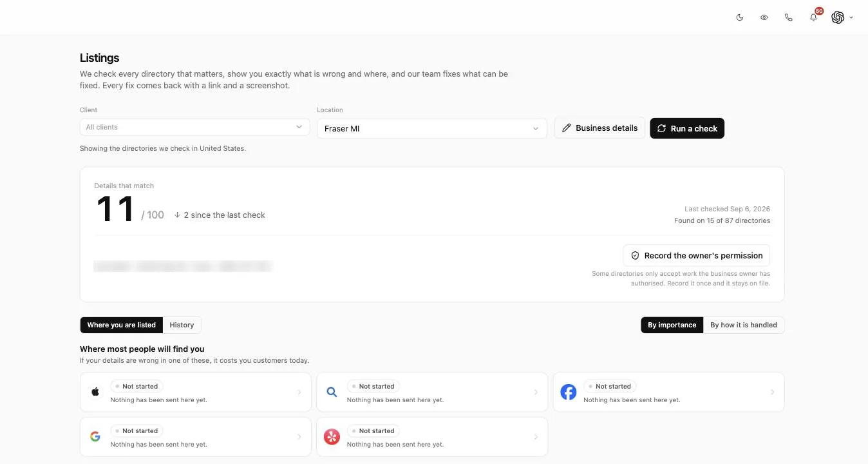Screen dimensions: 868x464
Task: Expand the Facebook card chevron arrow
Action: [x=773, y=392]
